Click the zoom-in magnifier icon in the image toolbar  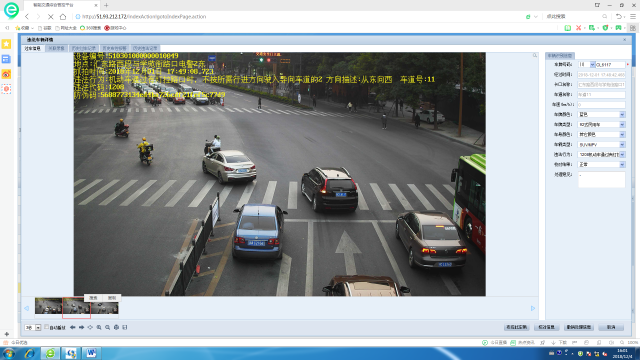(99, 327)
